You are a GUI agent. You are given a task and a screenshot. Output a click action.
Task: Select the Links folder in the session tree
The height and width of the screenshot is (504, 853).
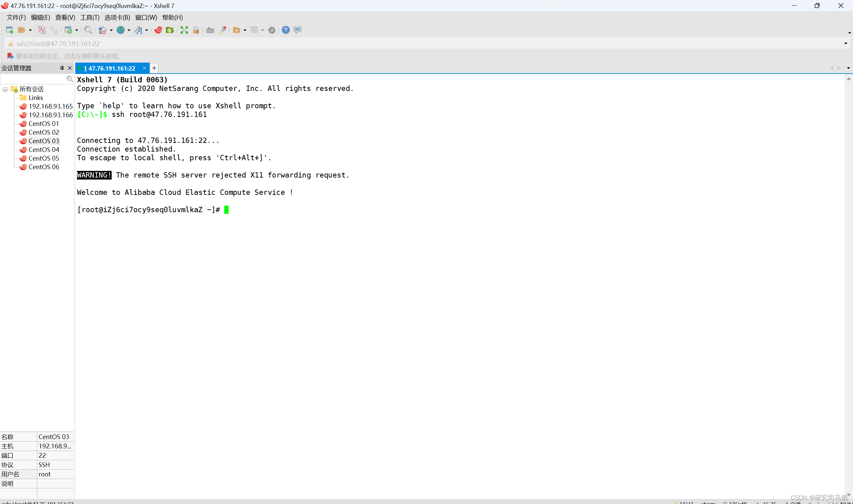coord(35,98)
